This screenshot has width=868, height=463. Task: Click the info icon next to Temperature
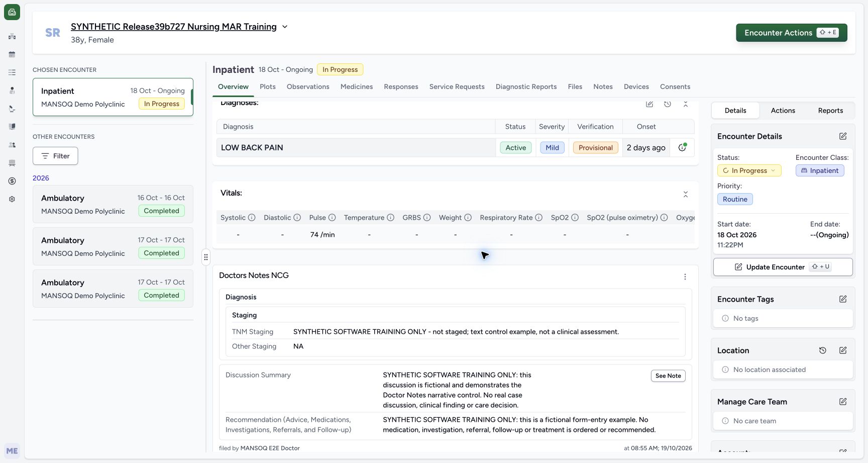pyautogui.click(x=390, y=218)
